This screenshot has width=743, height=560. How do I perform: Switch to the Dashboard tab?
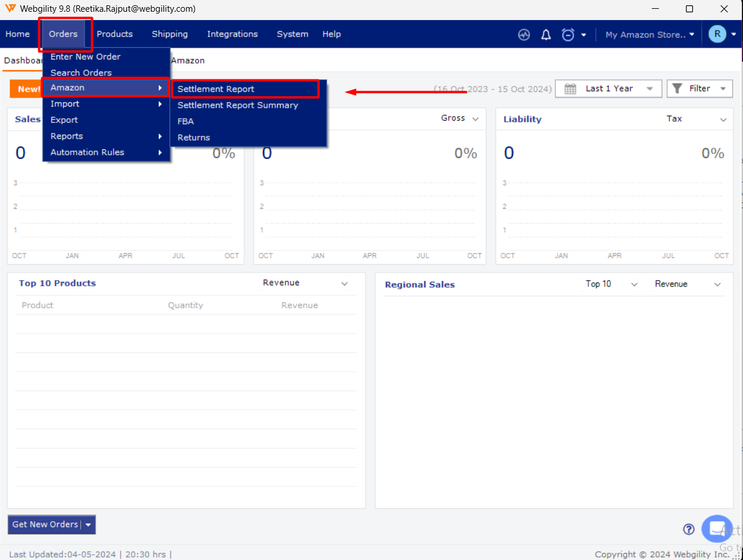point(22,61)
